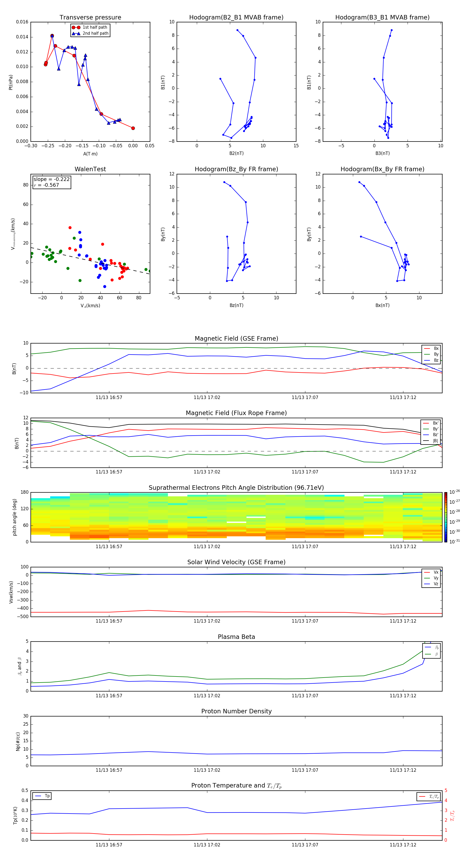Click the 'Plasma Beta' plot title
473x868 pixels.
[236, 637]
